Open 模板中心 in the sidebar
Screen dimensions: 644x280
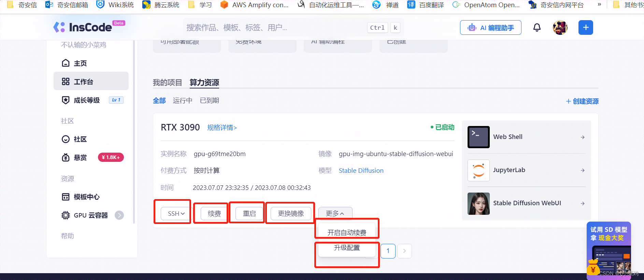pos(91,197)
